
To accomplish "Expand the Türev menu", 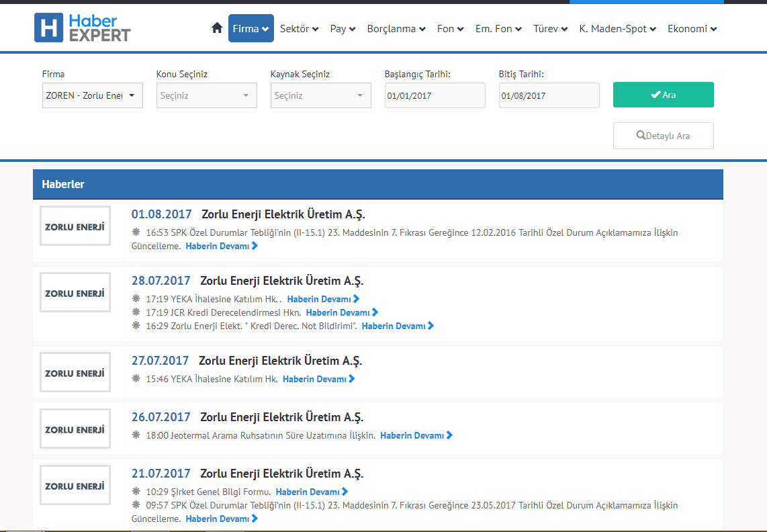I will pos(550,29).
